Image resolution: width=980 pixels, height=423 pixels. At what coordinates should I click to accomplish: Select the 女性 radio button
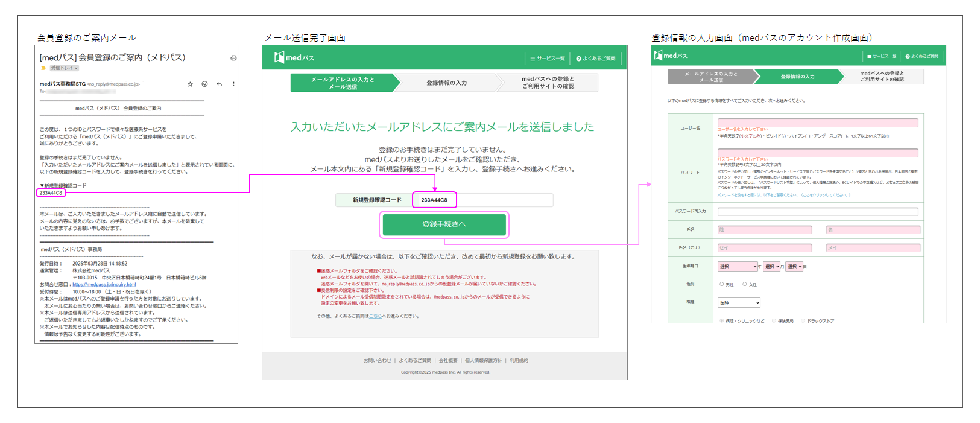(x=745, y=284)
